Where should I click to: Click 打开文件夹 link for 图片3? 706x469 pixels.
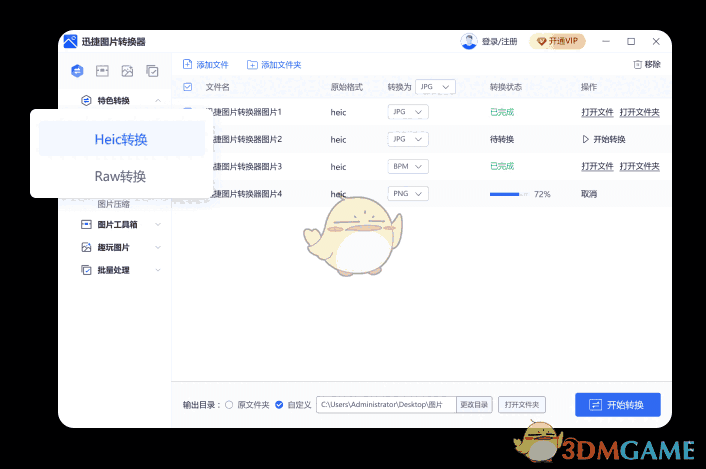pyautogui.click(x=639, y=166)
